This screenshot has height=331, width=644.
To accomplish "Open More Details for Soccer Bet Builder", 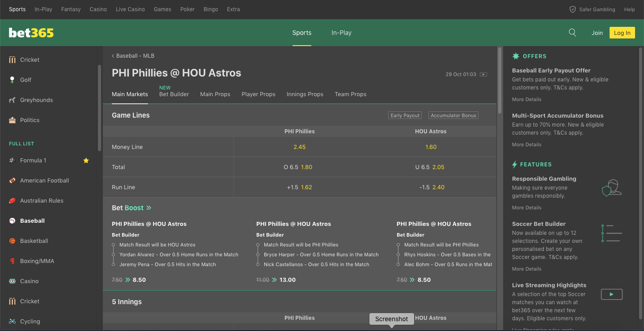I will pyautogui.click(x=526, y=269).
